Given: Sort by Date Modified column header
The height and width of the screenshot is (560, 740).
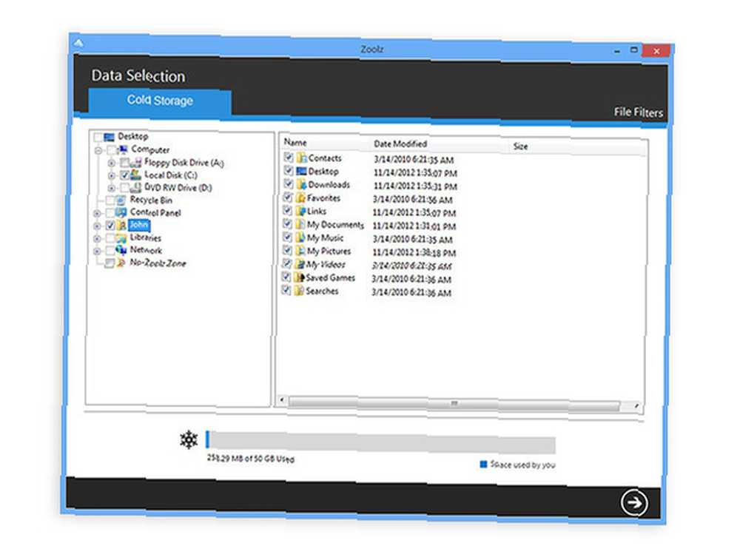Looking at the screenshot, I should pos(400,144).
